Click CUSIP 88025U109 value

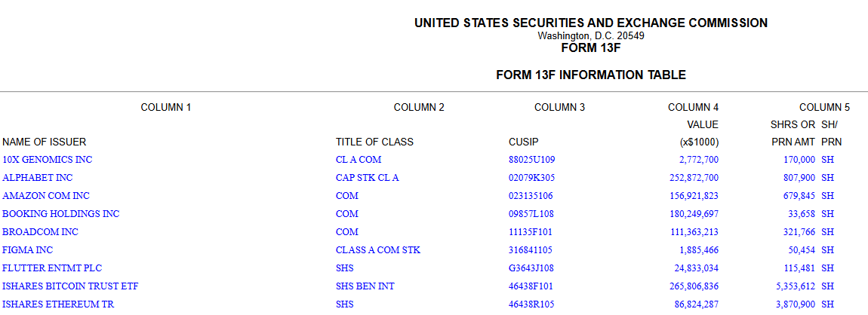[532, 160]
